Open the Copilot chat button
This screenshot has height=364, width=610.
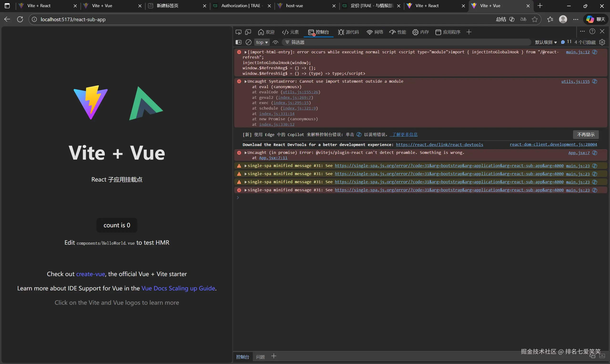[x=595, y=19]
